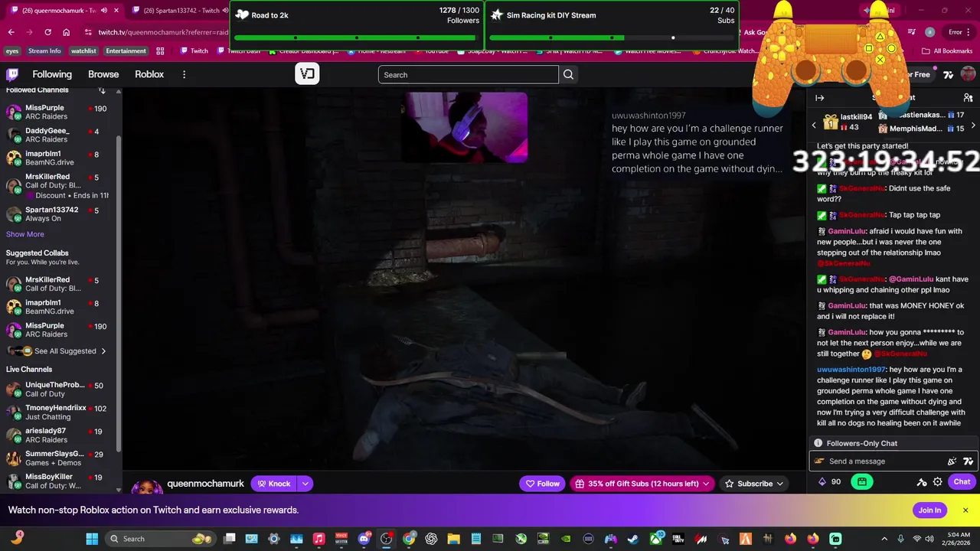Click the Knock button
This screenshot has height=551, width=980.
coord(274,484)
